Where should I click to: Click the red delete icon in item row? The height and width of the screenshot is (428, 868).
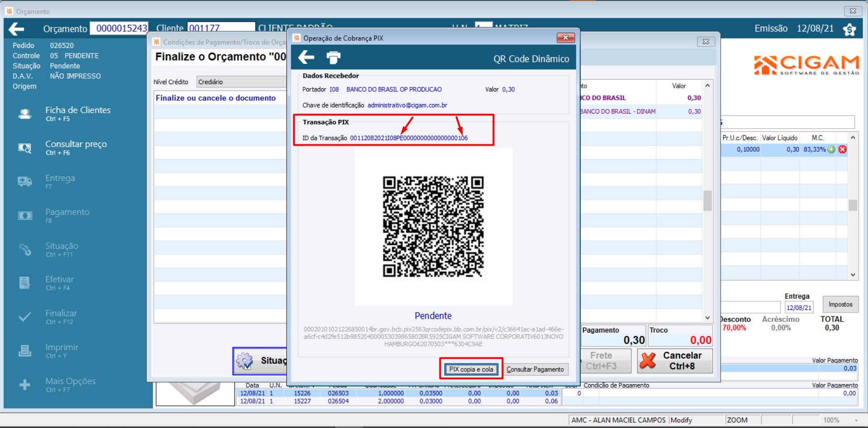coord(842,149)
